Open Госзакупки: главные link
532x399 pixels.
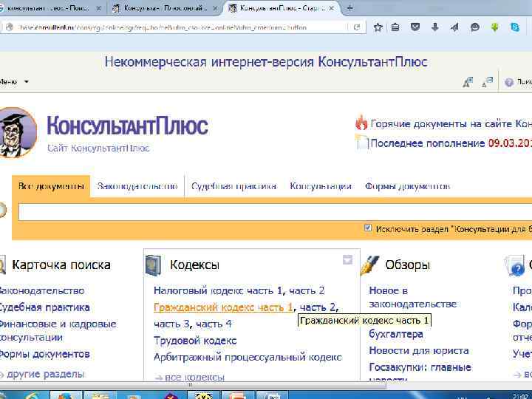pos(420,367)
